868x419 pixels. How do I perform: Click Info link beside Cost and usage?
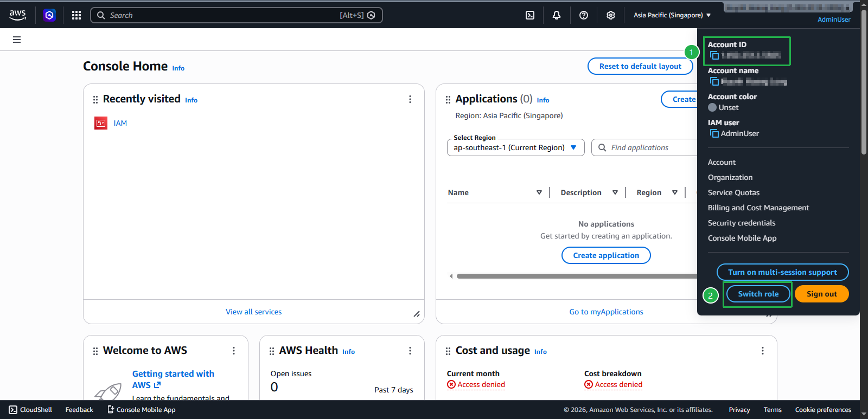tap(540, 352)
